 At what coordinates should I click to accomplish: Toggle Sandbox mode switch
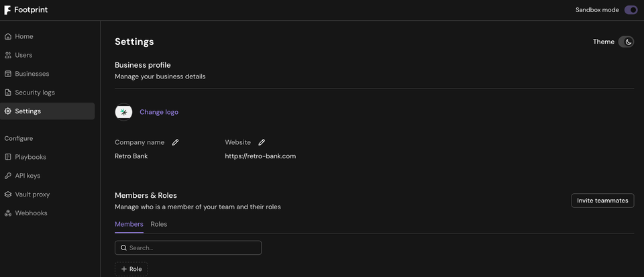click(x=631, y=10)
